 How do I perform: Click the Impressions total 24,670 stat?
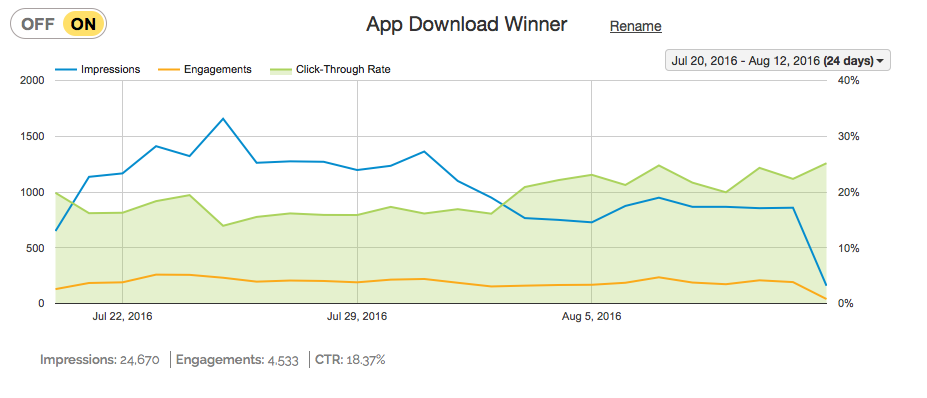tap(100, 360)
